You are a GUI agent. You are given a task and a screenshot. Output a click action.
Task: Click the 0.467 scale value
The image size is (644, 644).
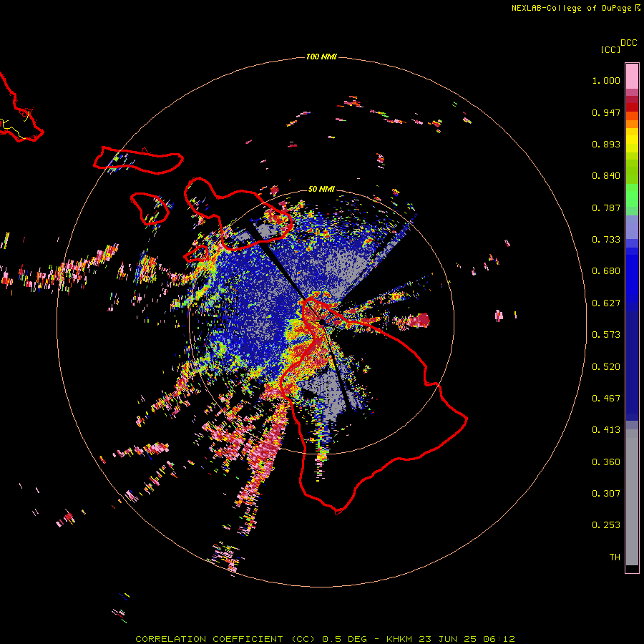tap(606, 399)
